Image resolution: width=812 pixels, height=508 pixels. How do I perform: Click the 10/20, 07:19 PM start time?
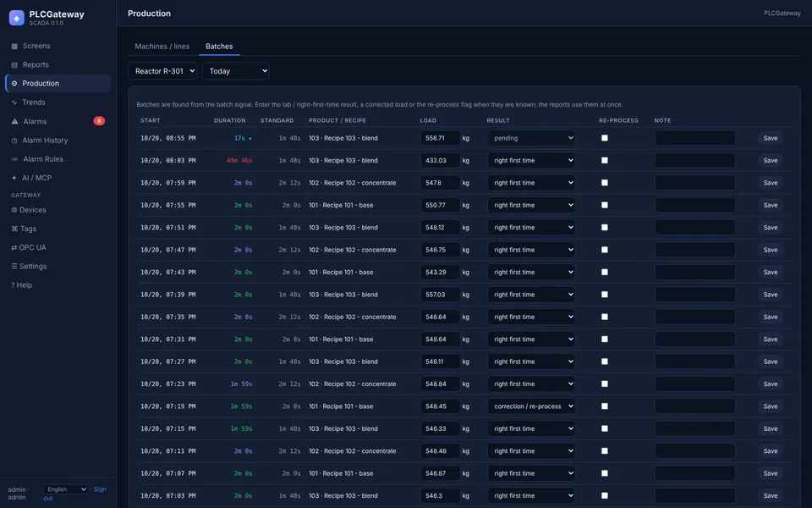167,406
